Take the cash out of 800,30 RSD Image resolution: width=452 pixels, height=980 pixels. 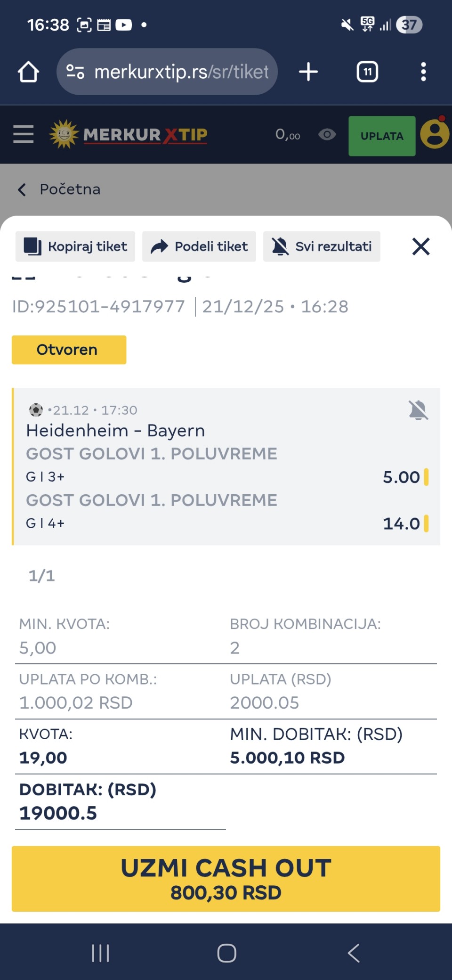(x=226, y=879)
